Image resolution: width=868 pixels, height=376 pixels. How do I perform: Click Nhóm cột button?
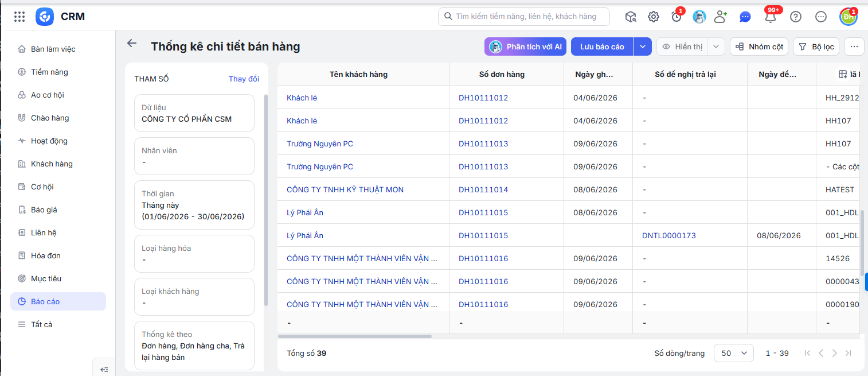(x=759, y=46)
